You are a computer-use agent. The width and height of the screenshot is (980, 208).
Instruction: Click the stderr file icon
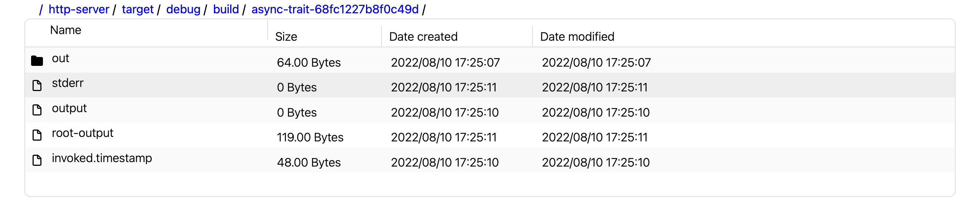click(x=37, y=85)
